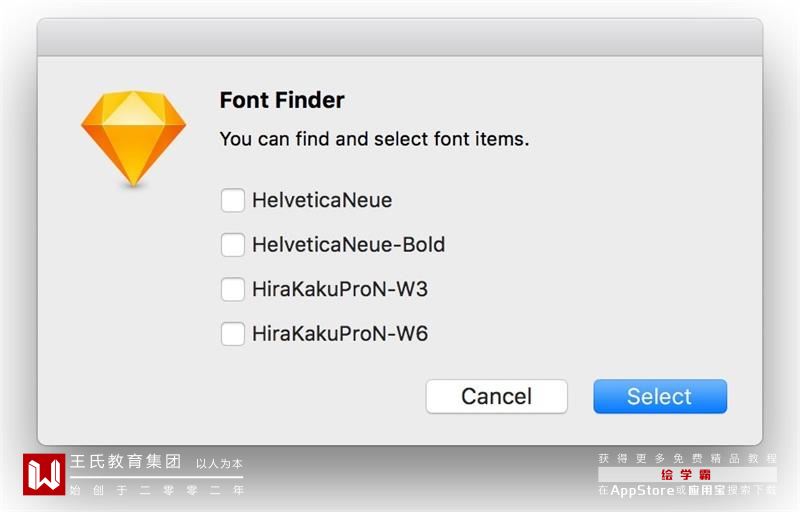Screen dimensions: 800x512
Task: Click the 王氏教育集团 watermark text
Action: tap(125, 463)
